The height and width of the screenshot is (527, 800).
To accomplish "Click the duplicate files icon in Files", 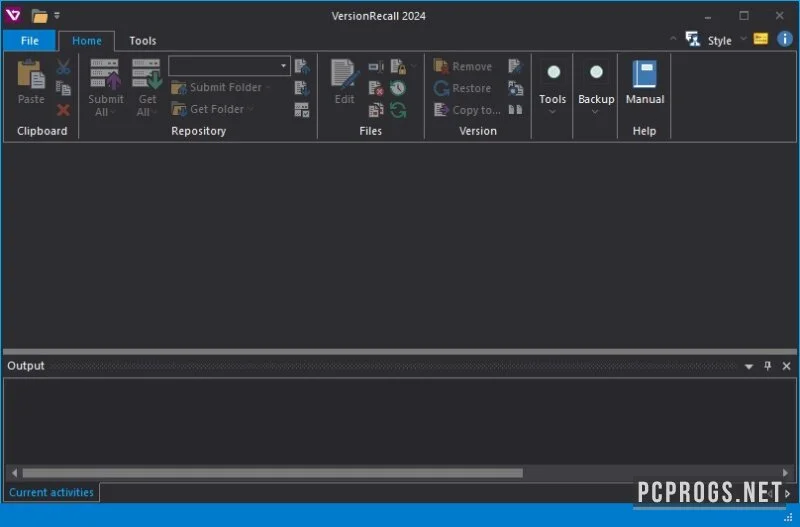I will (x=376, y=110).
